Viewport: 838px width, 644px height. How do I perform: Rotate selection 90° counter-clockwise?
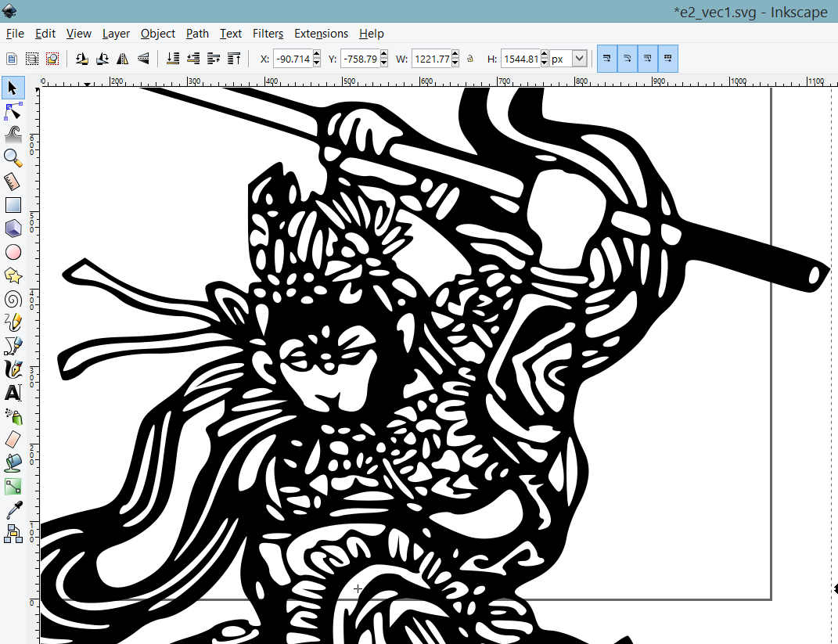(82, 59)
